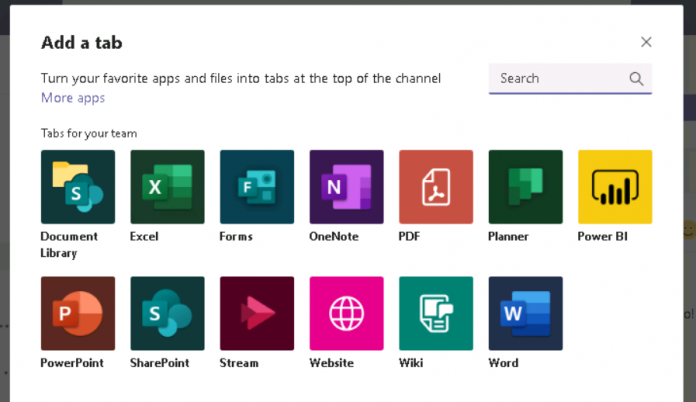696x402 pixels.
Task: Click the 'Document Library' label text
Action: coord(69,244)
